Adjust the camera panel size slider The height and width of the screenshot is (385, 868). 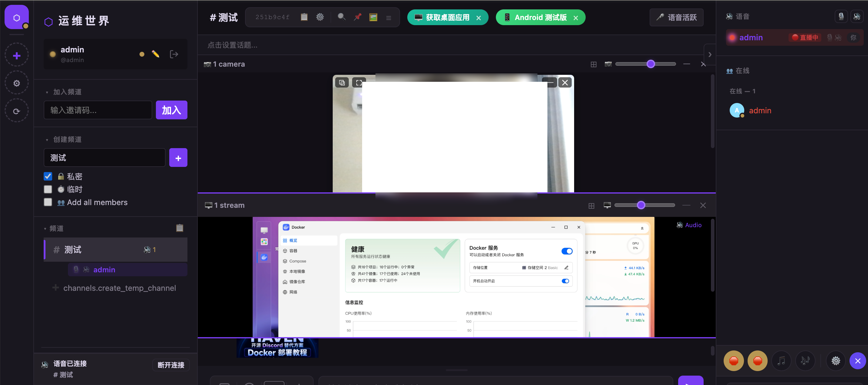pos(646,64)
